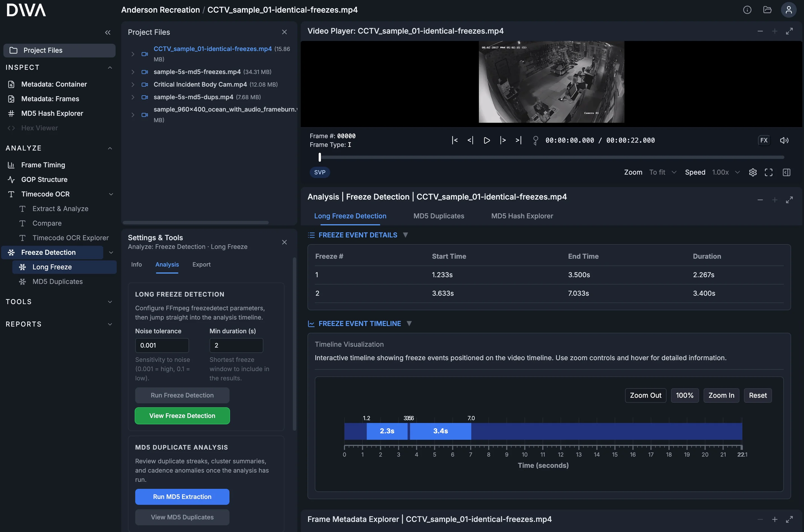Toggle the SVP badge on the player
This screenshot has height=532, width=804.
coord(320,172)
